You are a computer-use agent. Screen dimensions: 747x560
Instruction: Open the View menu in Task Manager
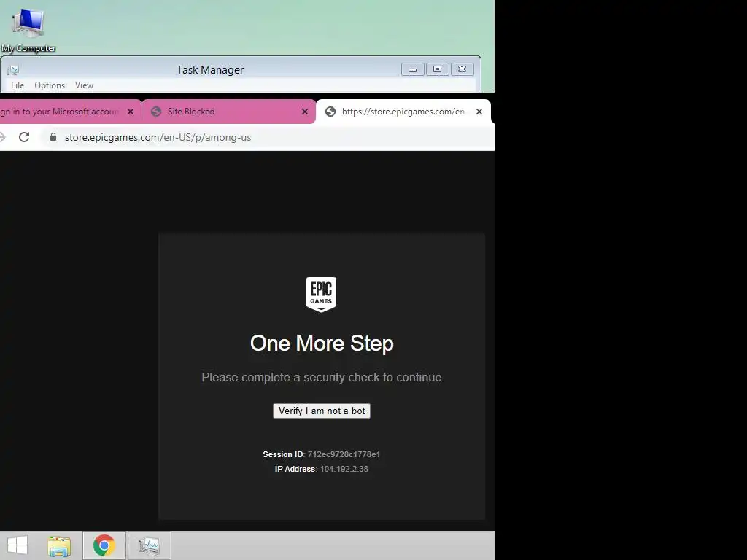(84, 85)
